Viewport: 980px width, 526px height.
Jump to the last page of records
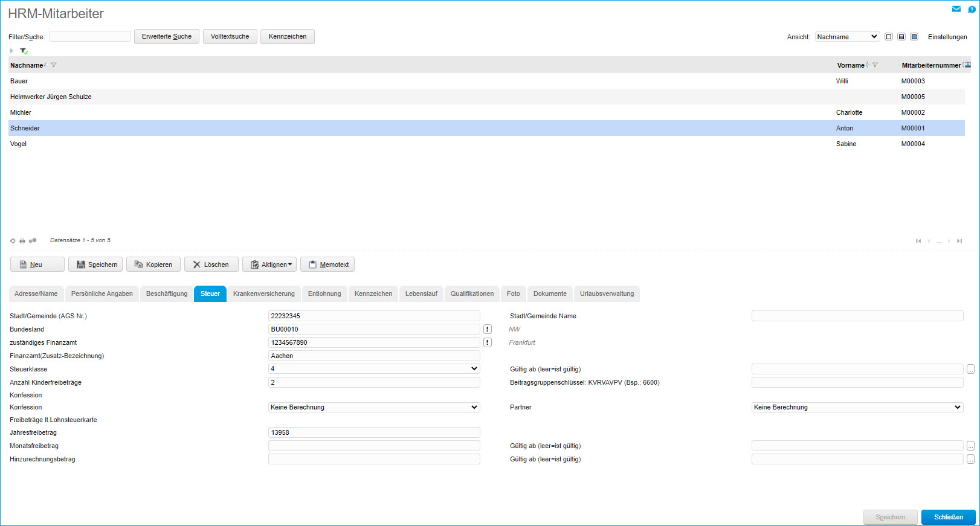[x=959, y=241]
